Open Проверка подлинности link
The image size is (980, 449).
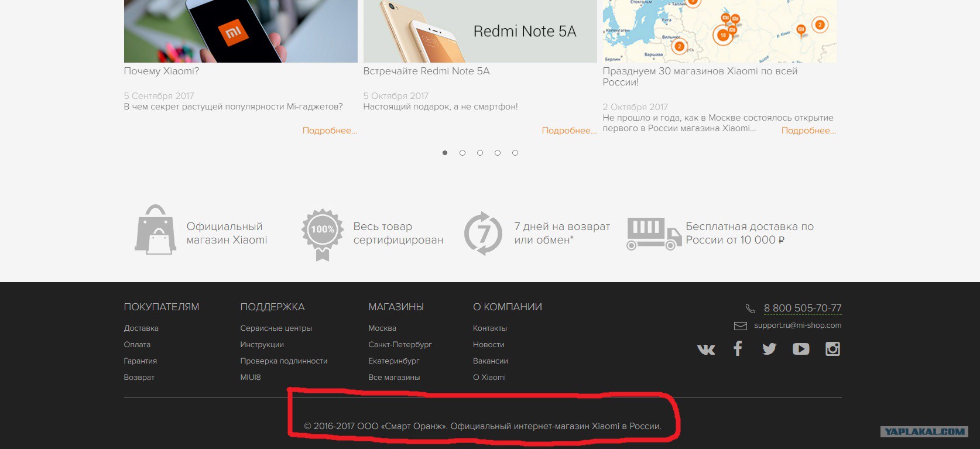click(284, 361)
